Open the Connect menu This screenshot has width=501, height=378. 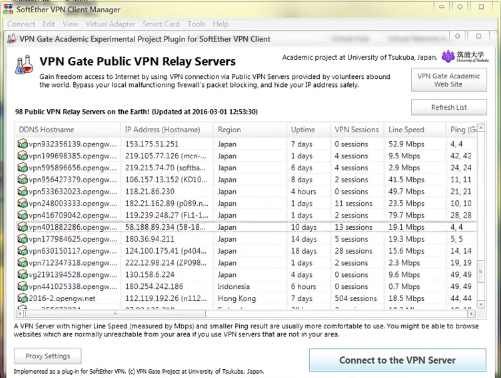(x=21, y=24)
